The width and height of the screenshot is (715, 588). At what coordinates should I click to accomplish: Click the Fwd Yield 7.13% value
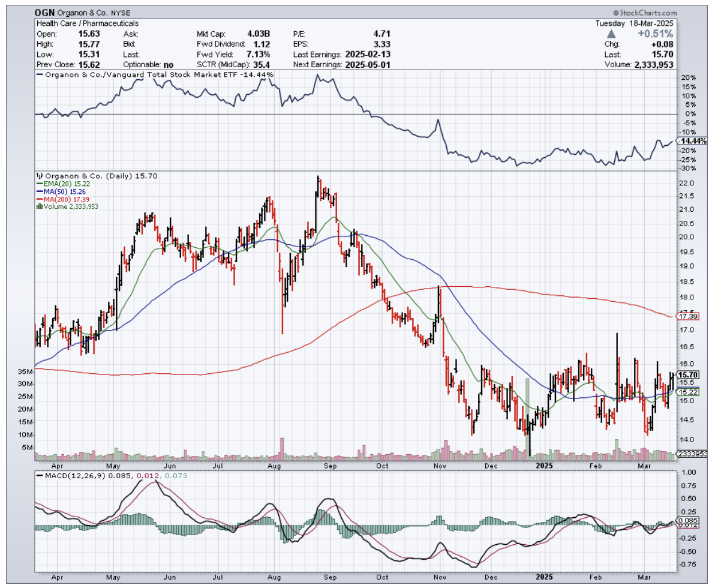(x=259, y=54)
